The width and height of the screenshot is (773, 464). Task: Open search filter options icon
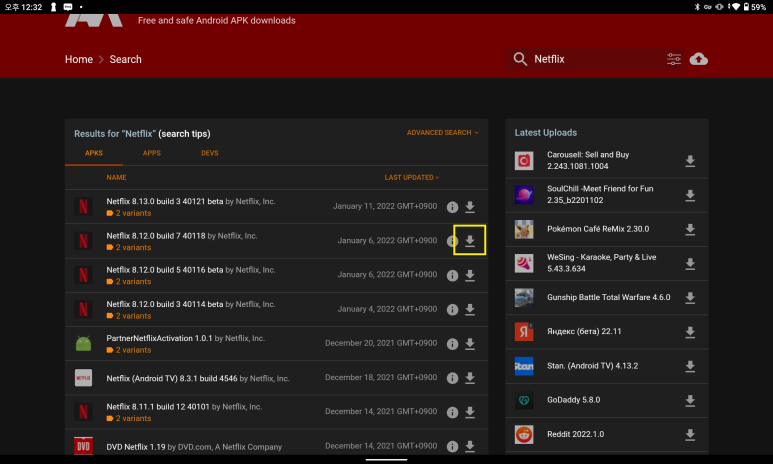click(x=673, y=59)
